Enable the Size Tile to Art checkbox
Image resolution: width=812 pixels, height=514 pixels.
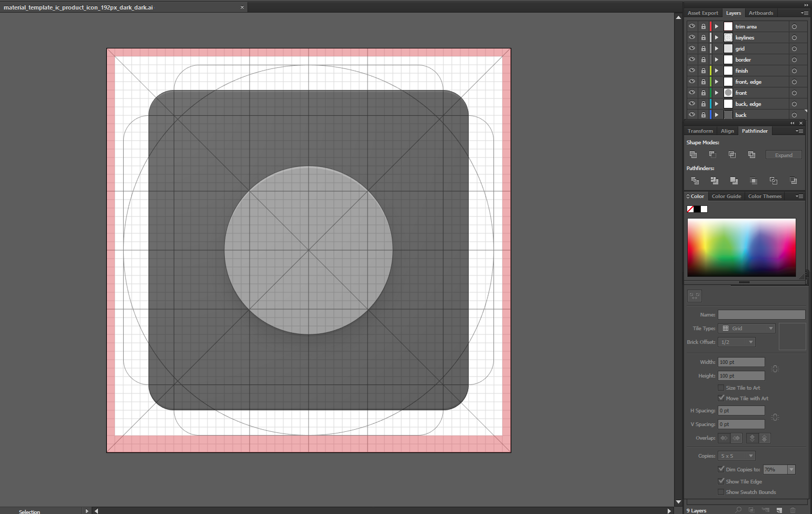pyautogui.click(x=721, y=388)
